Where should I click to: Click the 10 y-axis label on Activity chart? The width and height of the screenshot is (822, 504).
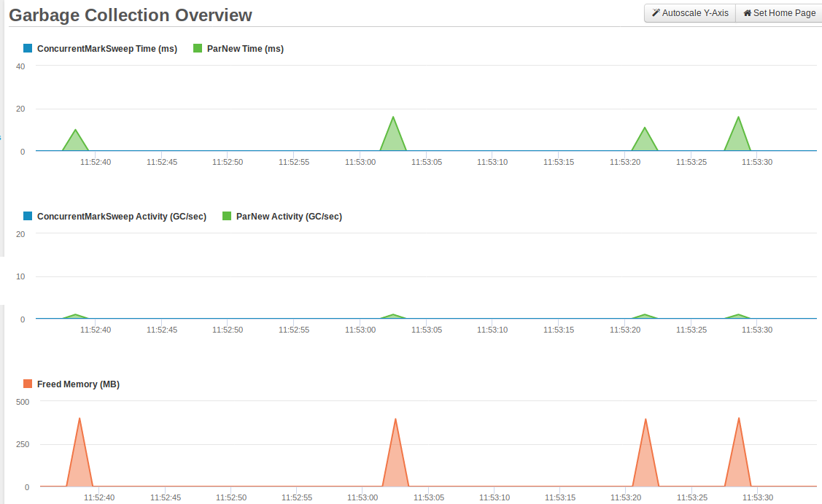20,276
